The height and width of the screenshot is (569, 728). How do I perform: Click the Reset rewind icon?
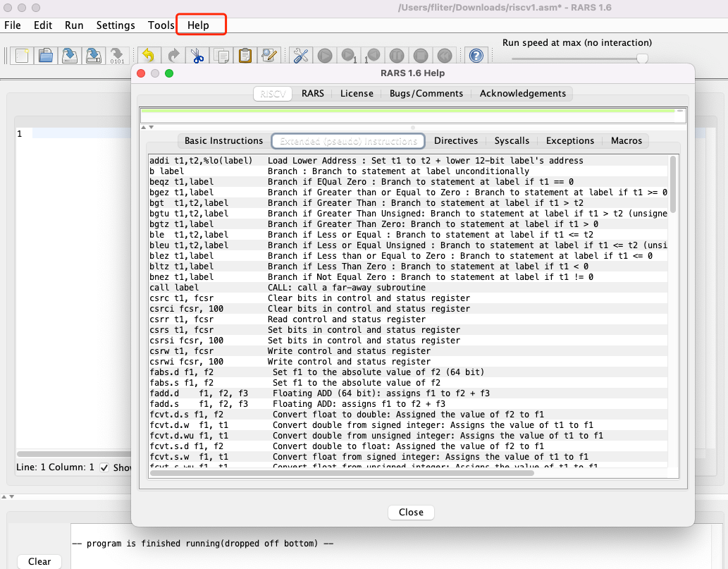click(445, 56)
